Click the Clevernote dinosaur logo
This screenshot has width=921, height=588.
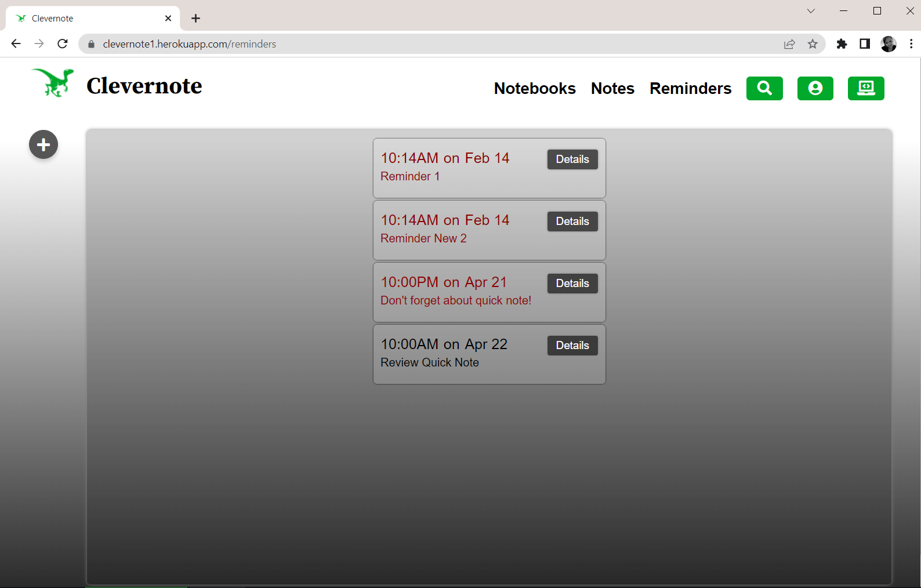click(x=53, y=83)
